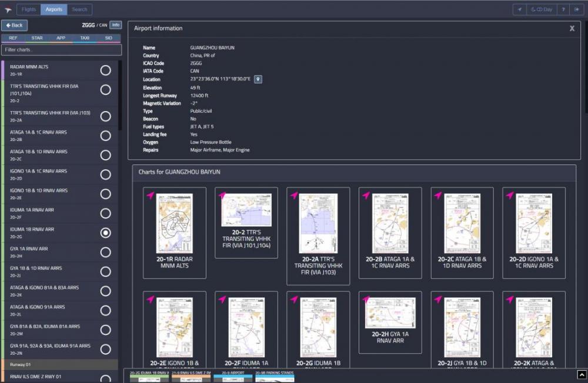Screen dimensions: 588x383
Task: Click pink arrow icon on 20-2F IDUMA 1A card
Action: (222, 299)
